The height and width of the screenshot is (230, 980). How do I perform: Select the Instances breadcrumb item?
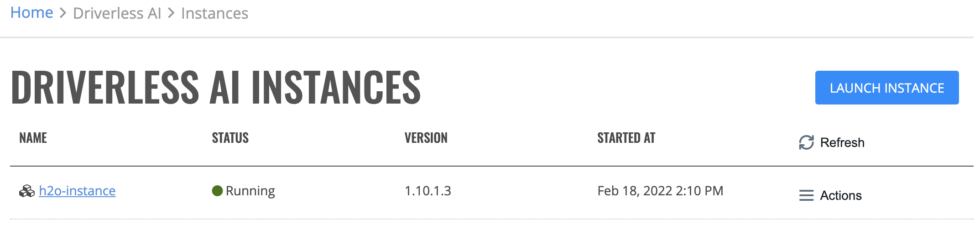[214, 13]
